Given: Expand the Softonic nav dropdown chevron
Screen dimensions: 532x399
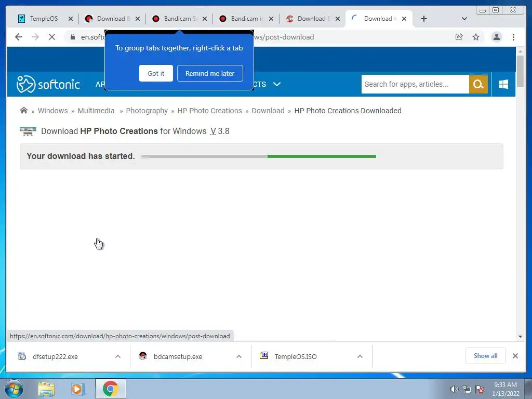Looking at the screenshot, I should coord(277,84).
